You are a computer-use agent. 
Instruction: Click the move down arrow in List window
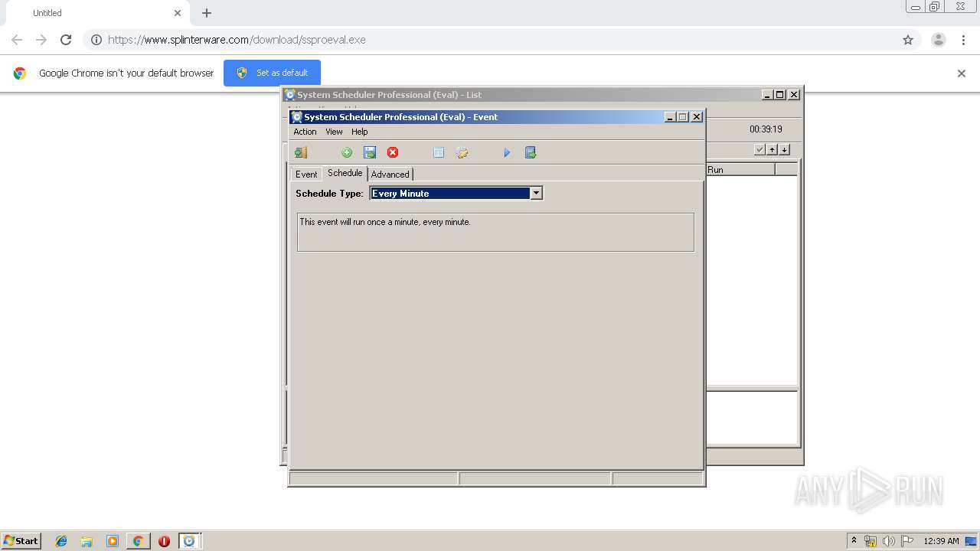point(784,149)
